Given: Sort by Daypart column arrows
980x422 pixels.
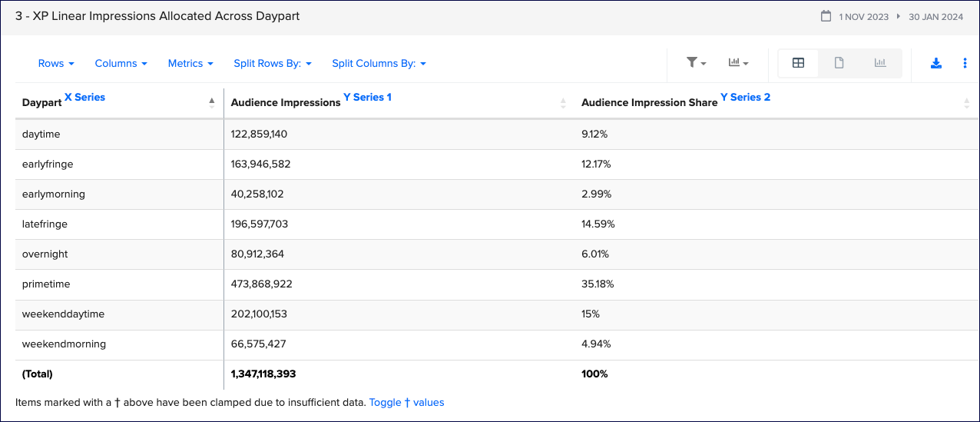Looking at the screenshot, I should pos(212,102).
